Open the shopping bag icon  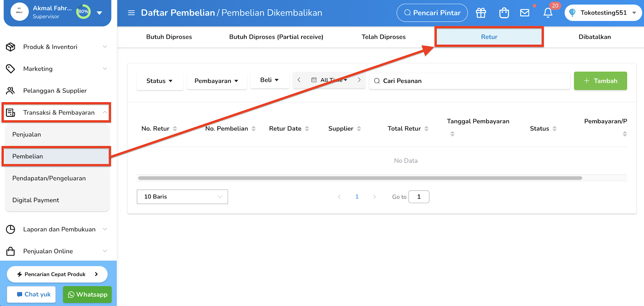click(x=504, y=13)
